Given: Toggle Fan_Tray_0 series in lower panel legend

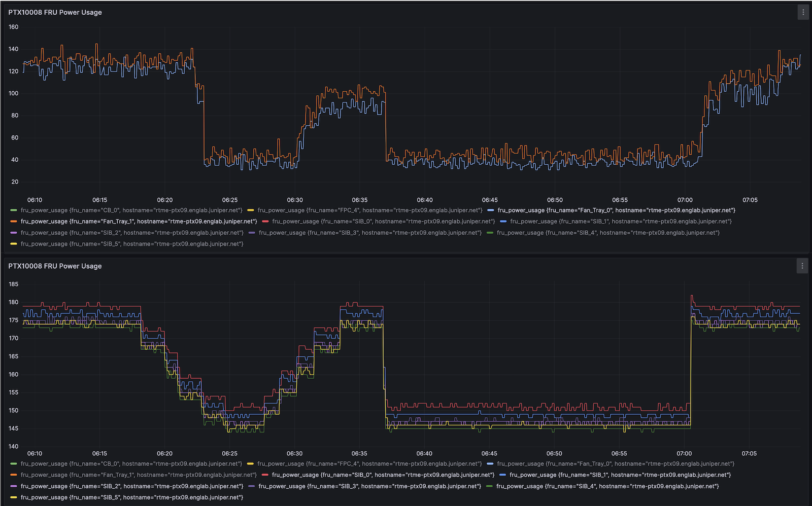Looking at the screenshot, I should pos(616,463).
